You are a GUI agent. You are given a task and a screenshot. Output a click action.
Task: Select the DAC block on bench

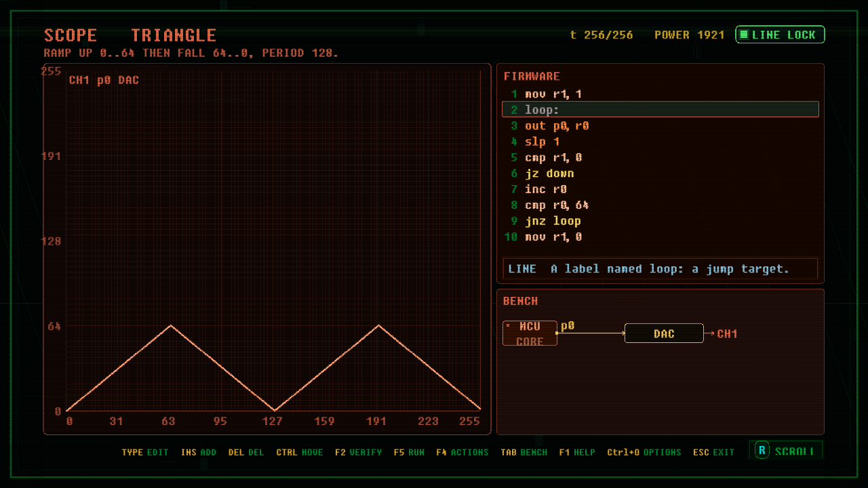click(x=664, y=333)
